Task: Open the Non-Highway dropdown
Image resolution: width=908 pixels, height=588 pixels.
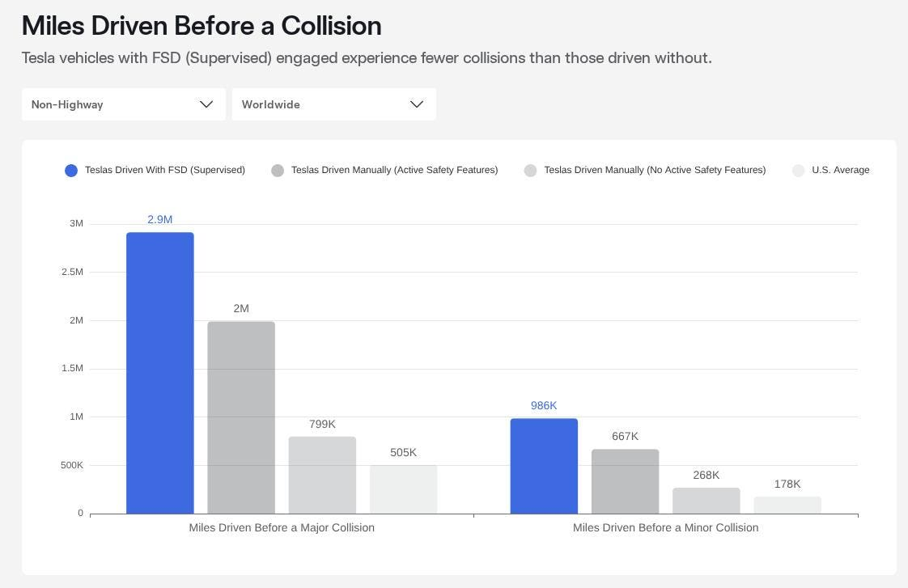Action: coord(123,104)
